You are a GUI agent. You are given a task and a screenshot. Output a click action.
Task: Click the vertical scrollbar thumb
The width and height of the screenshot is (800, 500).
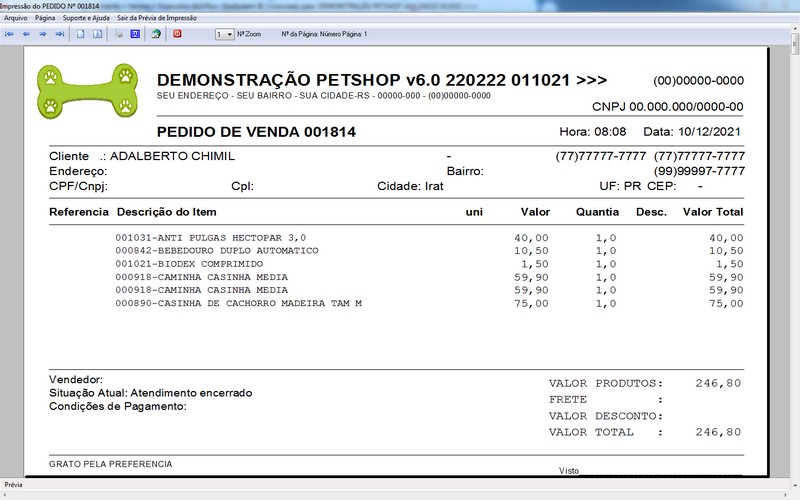[795, 45]
